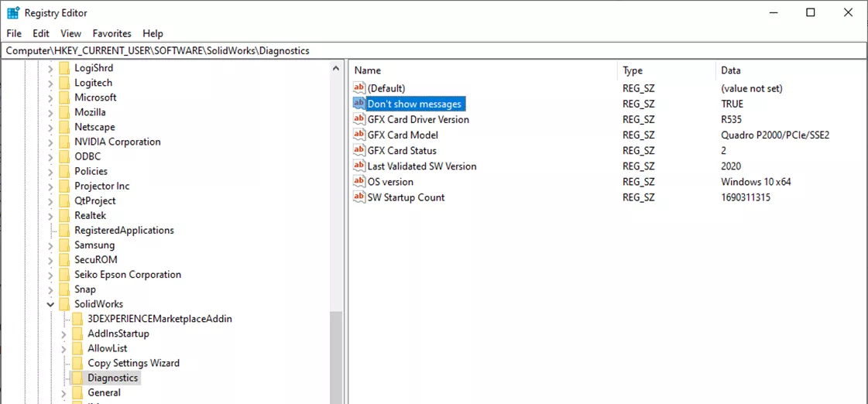
Task: Click the GFX Card Model string icon
Action: 359,135
